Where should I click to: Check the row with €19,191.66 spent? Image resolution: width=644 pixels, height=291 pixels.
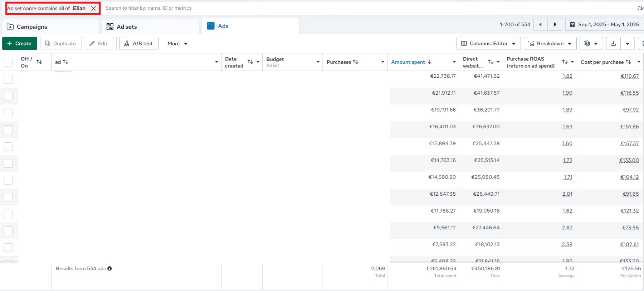[x=8, y=113]
